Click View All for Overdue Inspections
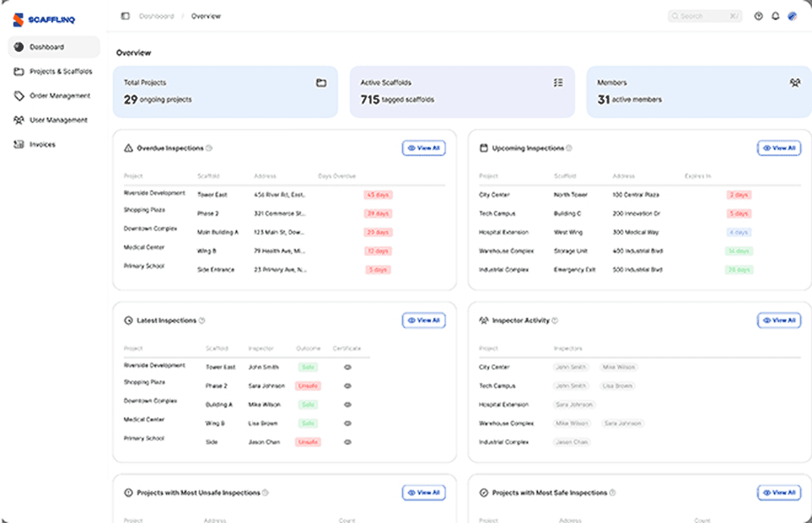Screen dimensions: 812x523 point(424,148)
